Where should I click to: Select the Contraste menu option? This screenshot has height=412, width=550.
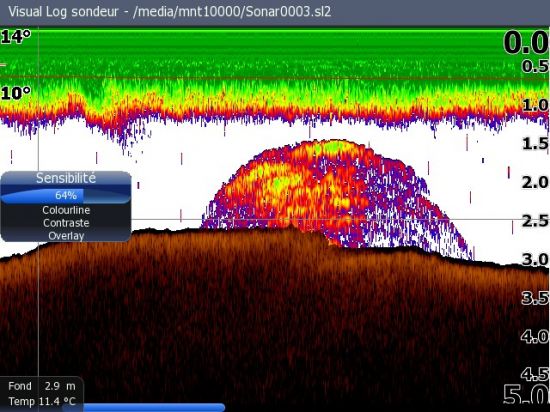tap(66, 223)
